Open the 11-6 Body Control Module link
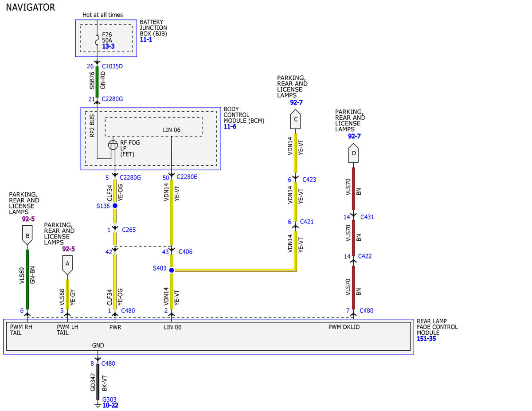Screen dimensions: 532x411 [230, 126]
